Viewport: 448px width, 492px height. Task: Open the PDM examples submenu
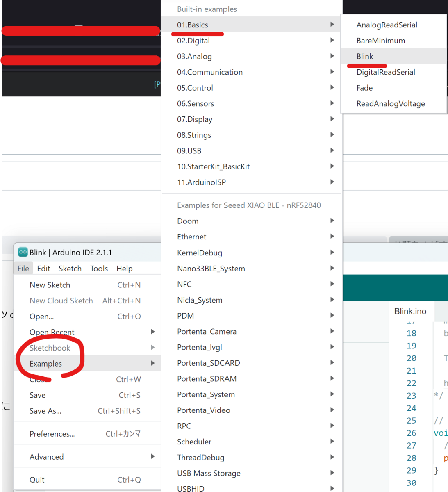[251, 316]
